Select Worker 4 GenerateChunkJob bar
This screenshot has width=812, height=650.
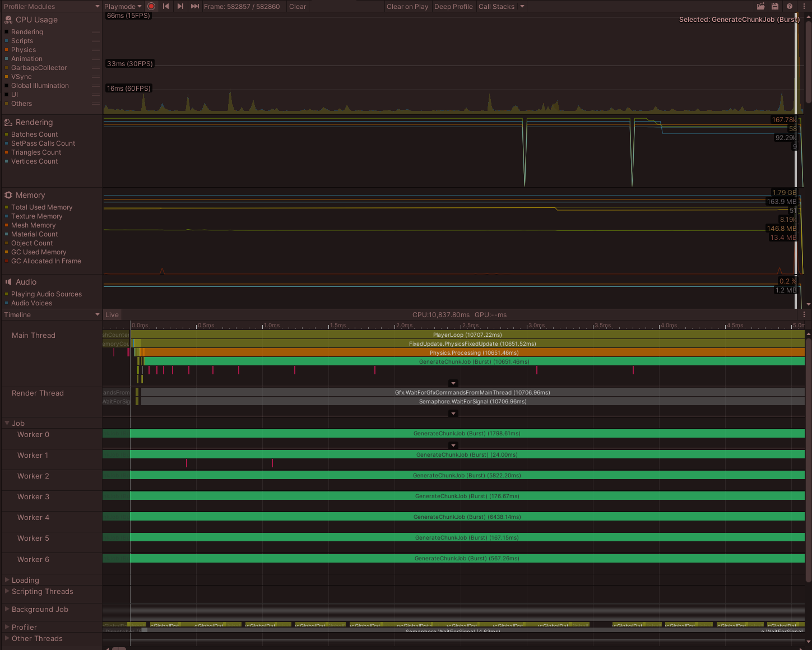click(x=467, y=517)
